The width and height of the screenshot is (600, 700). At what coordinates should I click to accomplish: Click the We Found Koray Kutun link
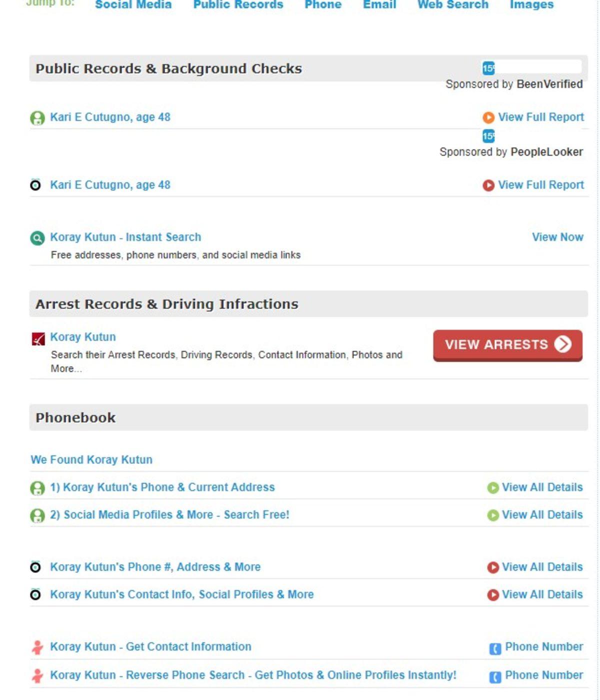[x=91, y=460]
